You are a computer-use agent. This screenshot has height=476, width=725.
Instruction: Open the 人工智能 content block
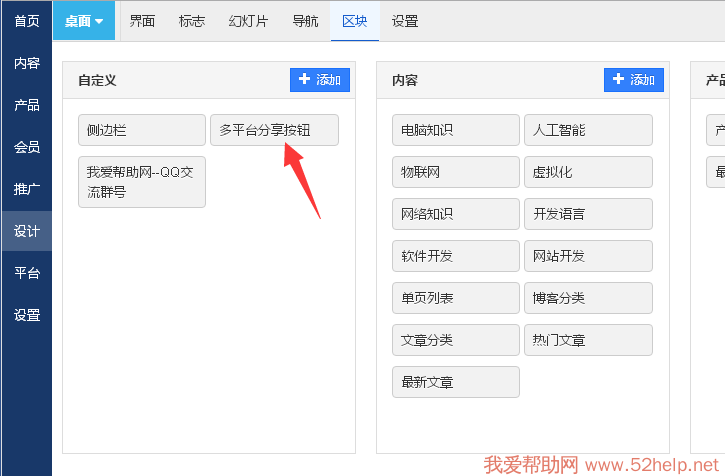click(588, 130)
